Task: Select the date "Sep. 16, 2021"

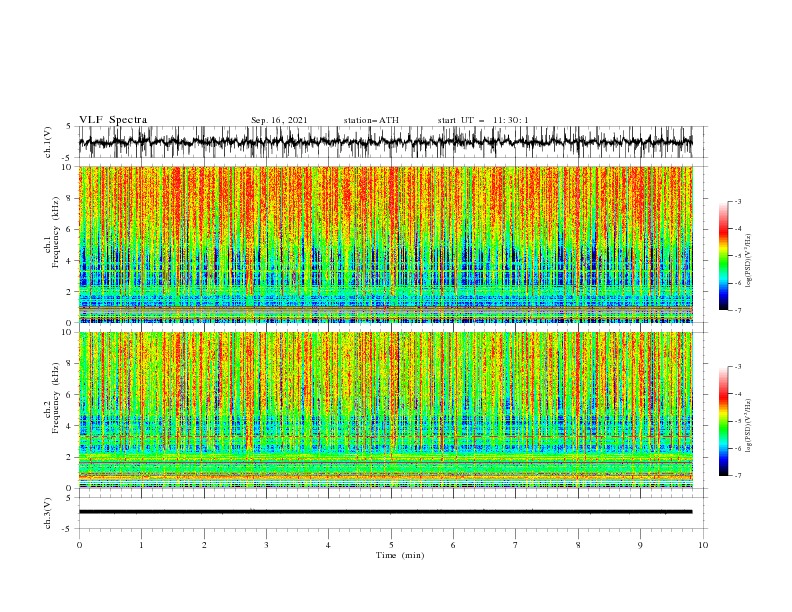Action: click(279, 120)
